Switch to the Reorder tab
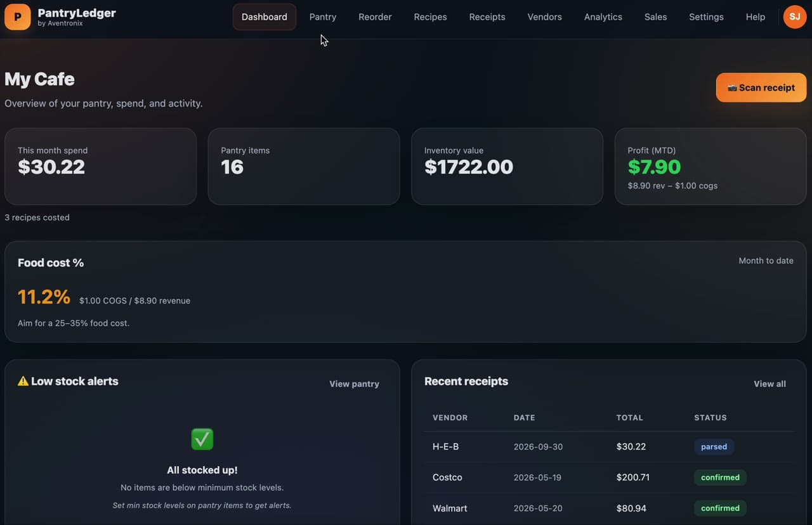Screen dimensions: 812x525 coord(375,17)
